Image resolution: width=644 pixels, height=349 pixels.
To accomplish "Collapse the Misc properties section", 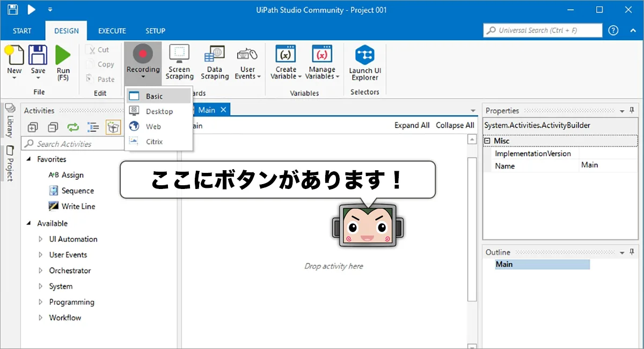I will pos(487,141).
